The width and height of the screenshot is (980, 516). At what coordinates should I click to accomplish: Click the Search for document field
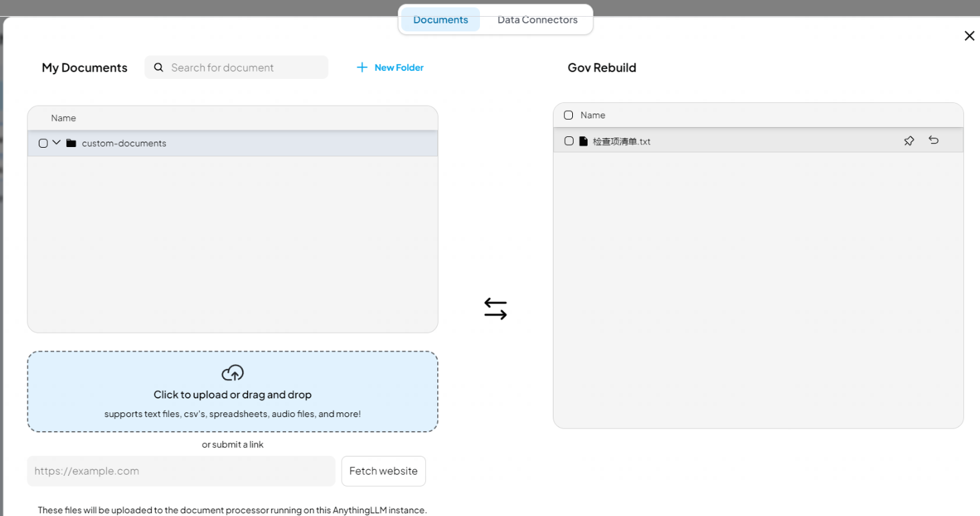click(237, 68)
